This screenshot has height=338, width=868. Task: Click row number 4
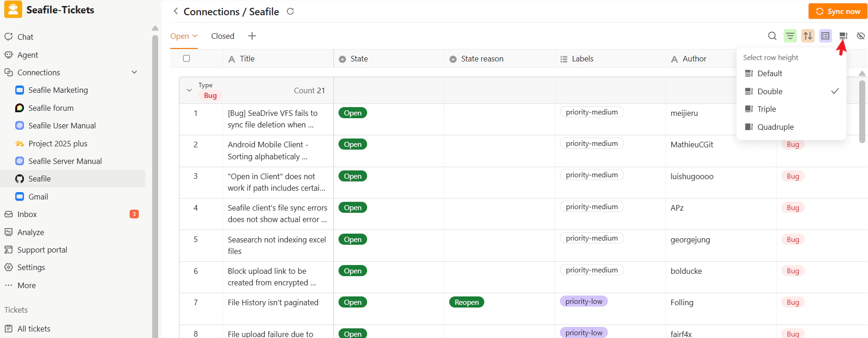(196, 208)
